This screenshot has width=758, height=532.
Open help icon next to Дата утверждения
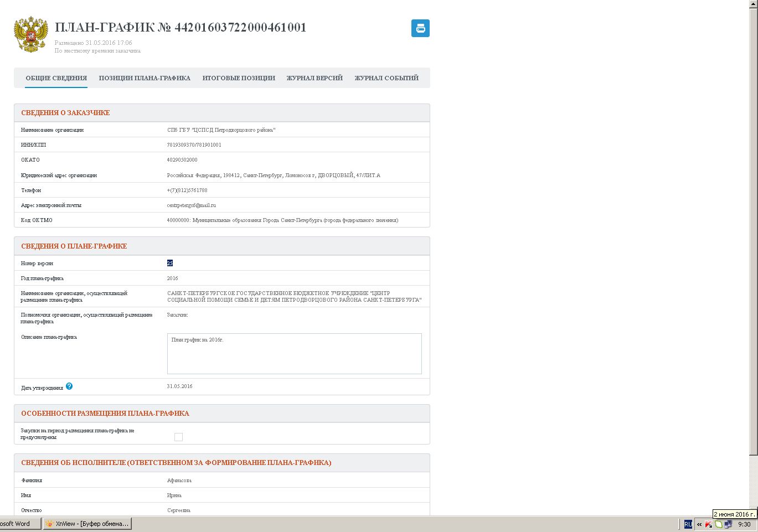pyautogui.click(x=69, y=386)
